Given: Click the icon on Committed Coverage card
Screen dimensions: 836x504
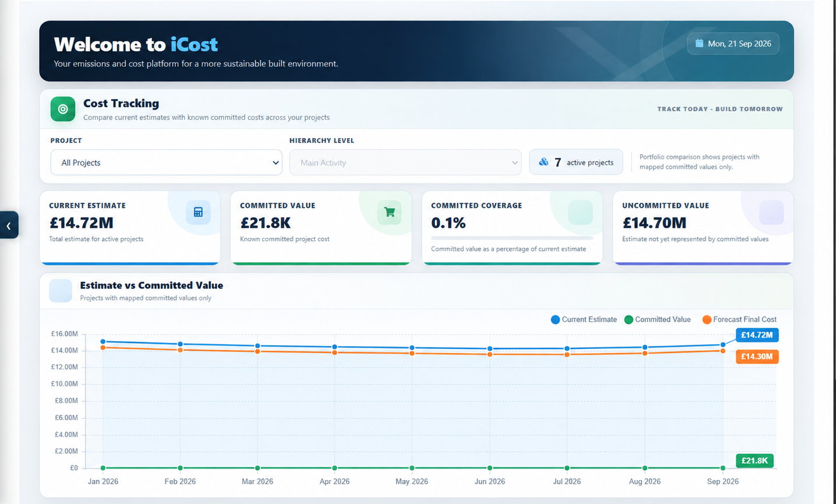Looking at the screenshot, I should pos(581,212).
